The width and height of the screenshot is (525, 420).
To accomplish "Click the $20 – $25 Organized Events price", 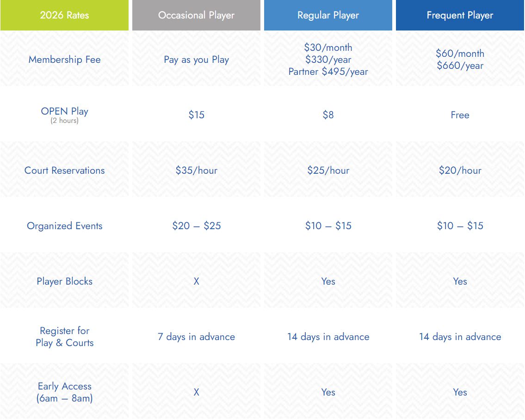I will (x=196, y=226).
